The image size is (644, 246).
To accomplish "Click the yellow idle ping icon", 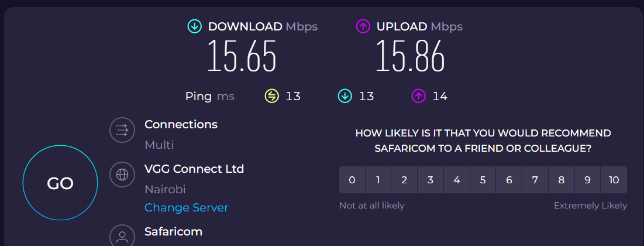I will (271, 96).
